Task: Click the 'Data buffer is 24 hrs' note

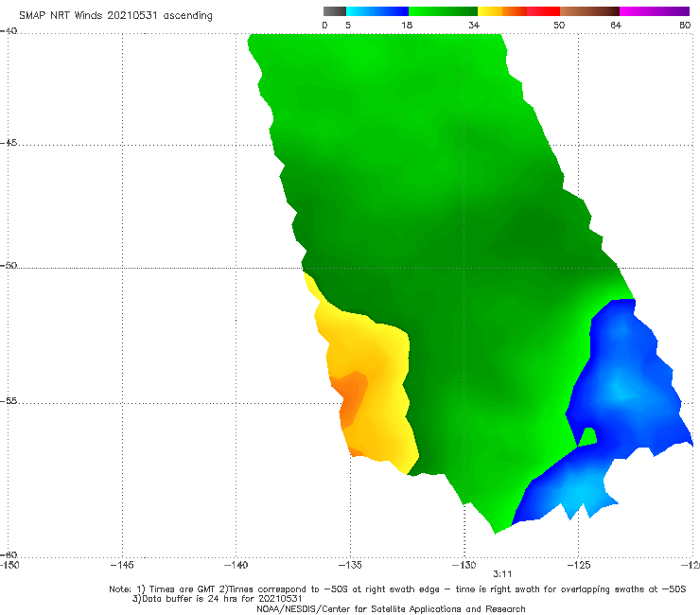Action: (x=218, y=599)
